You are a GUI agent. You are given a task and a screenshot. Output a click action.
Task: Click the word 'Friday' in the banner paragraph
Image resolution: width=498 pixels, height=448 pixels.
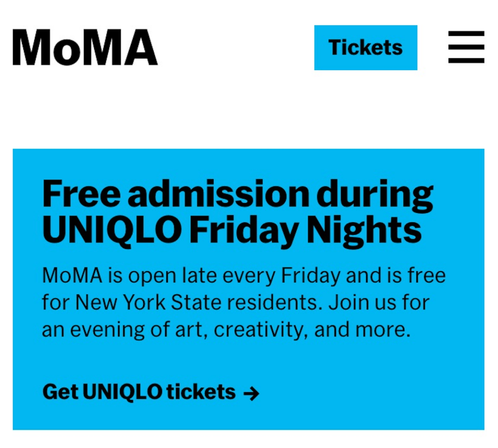click(311, 276)
